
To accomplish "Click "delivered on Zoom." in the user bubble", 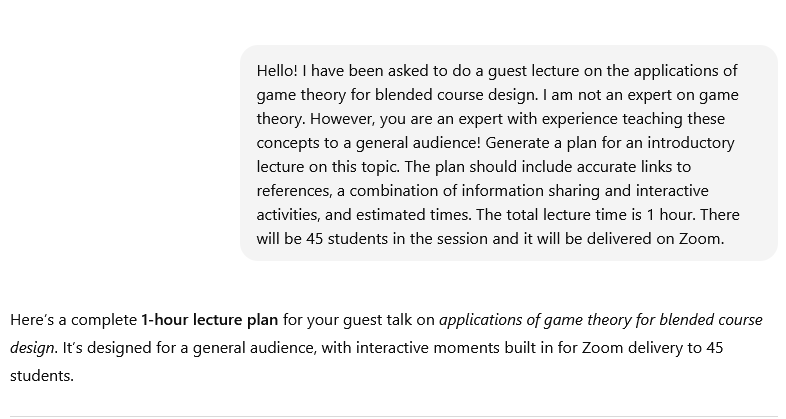I will 659,238.
